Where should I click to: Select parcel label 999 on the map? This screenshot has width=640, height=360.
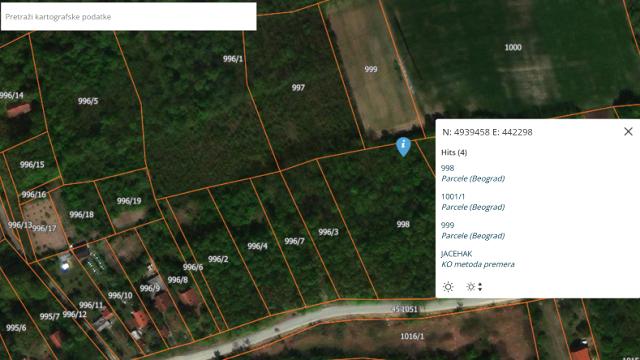coord(371,69)
